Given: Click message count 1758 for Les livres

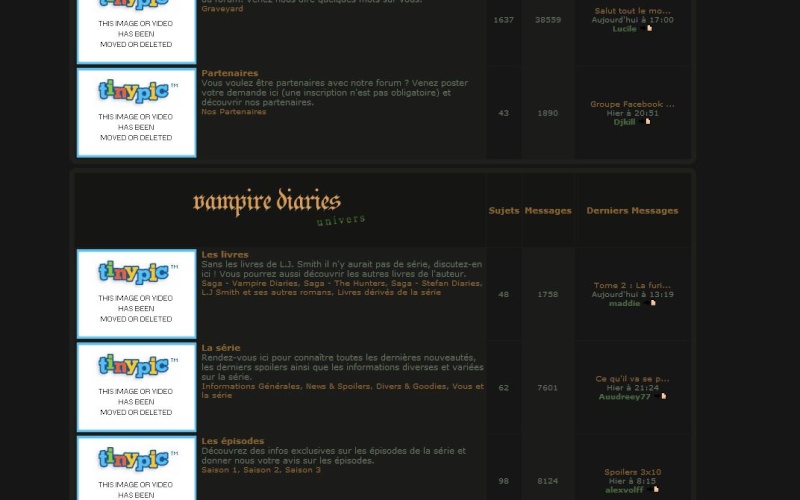Looking at the screenshot, I should (x=548, y=294).
